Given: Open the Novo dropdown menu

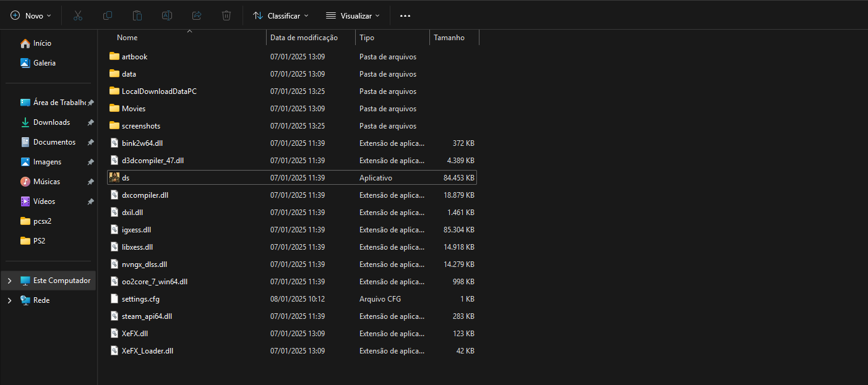Looking at the screenshot, I should tap(31, 15).
